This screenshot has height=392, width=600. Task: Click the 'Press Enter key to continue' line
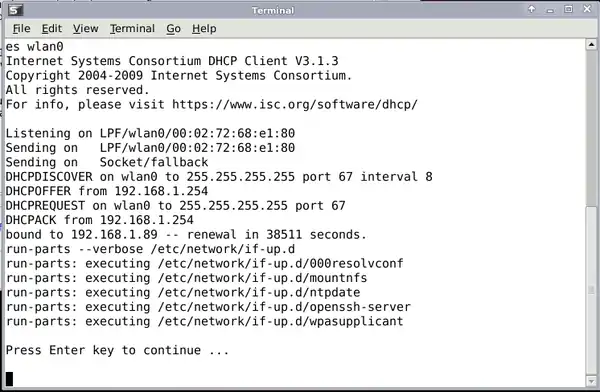pos(117,350)
